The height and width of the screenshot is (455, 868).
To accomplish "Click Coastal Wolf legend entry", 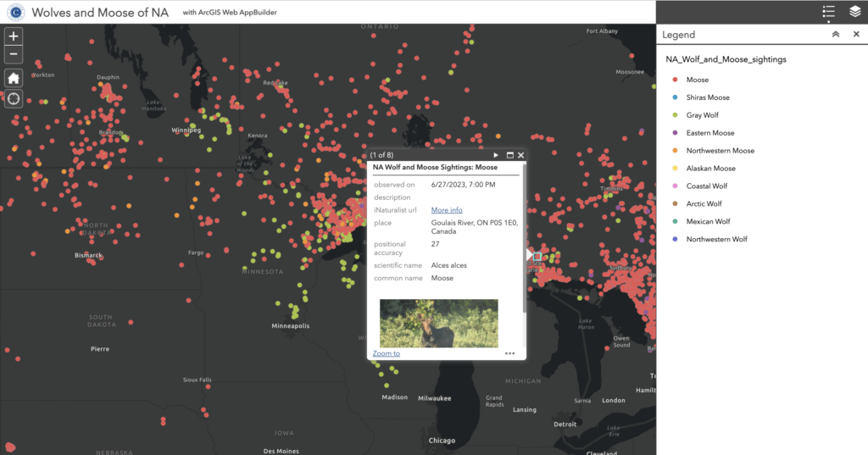I will click(707, 186).
